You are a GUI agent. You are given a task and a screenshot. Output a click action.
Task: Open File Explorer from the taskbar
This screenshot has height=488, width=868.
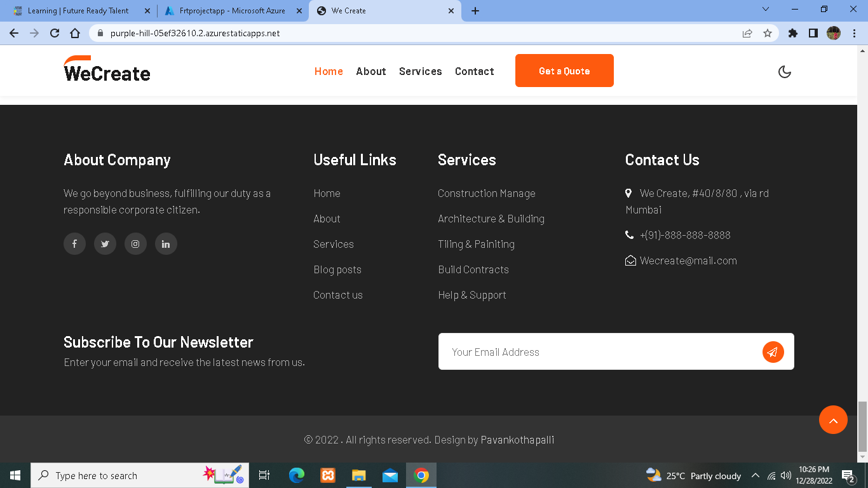point(359,475)
